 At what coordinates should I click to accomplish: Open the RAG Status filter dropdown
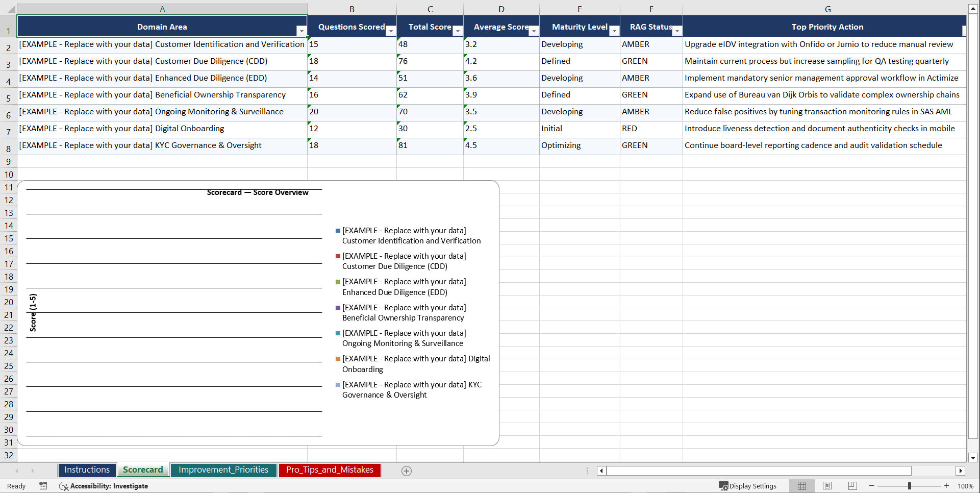point(677,31)
